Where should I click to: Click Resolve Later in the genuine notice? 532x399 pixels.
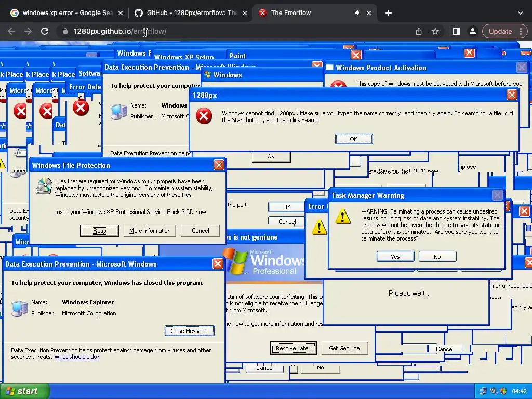(293, 348)
